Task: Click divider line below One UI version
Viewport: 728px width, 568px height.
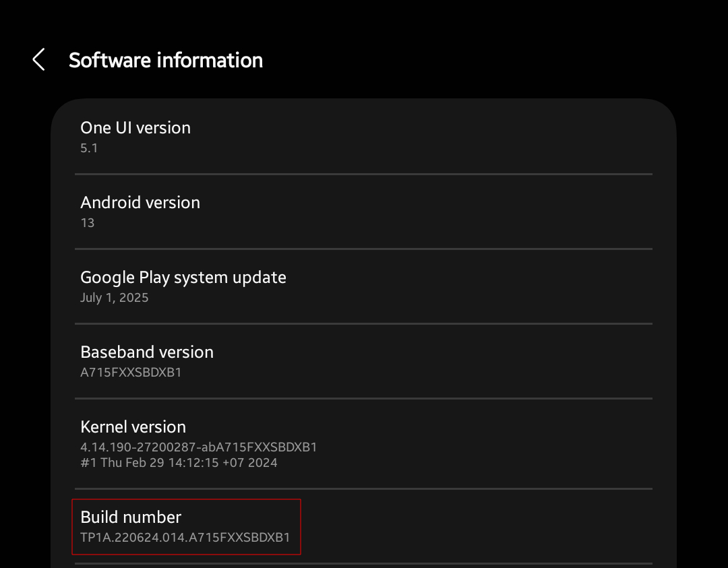Action: pos(363,174)
